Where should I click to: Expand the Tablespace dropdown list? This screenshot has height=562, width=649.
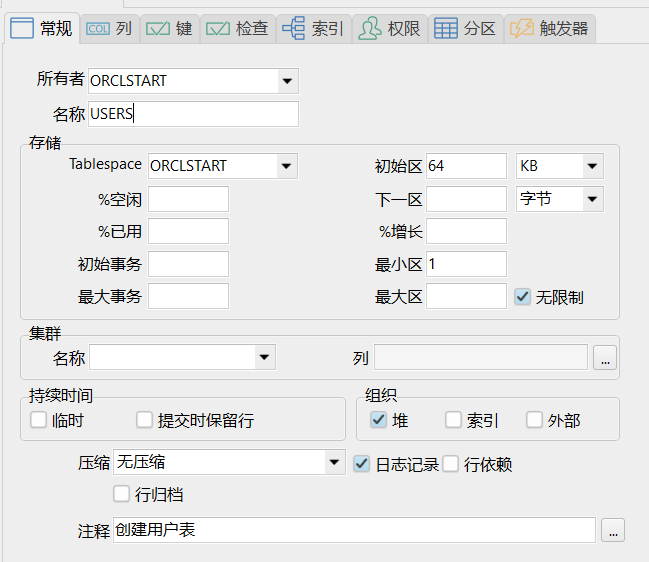[287, 166]
